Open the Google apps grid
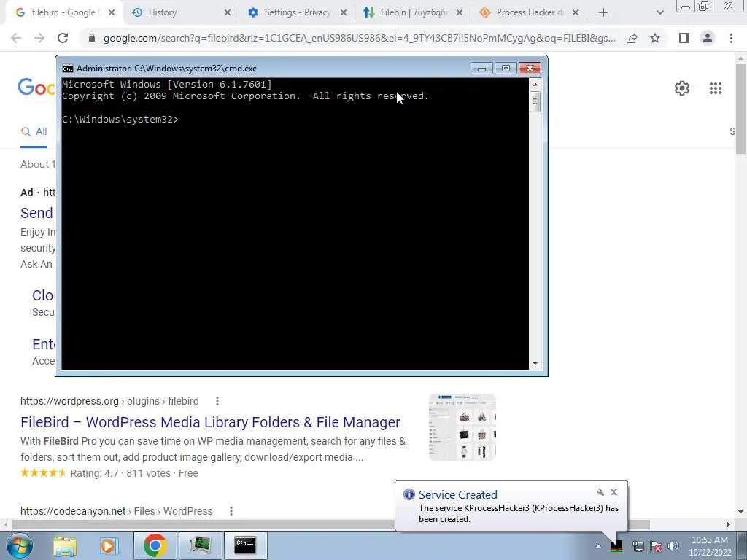The width and height of the screenshot is (747, 560). (715, 88)
